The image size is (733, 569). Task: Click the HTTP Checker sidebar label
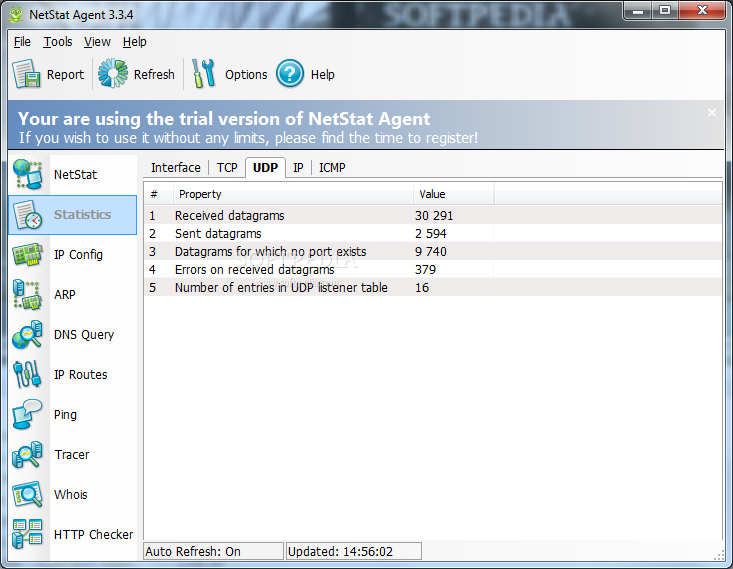[x=93, y=534]
